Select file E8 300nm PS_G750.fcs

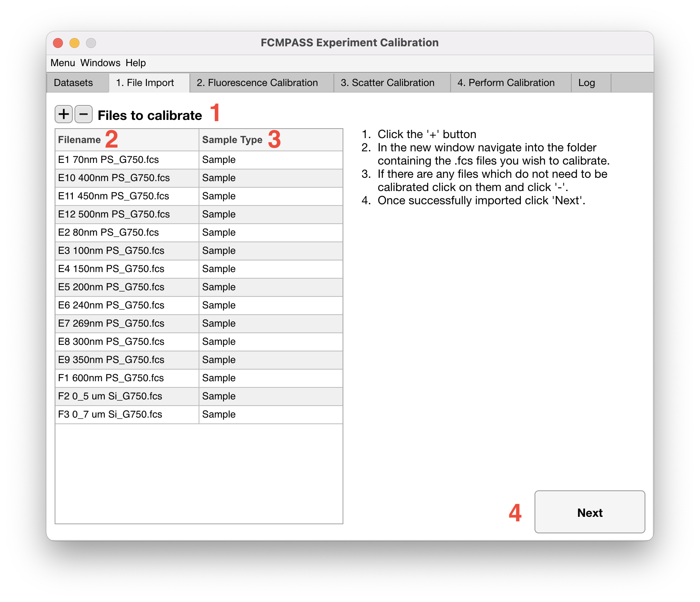127,342
